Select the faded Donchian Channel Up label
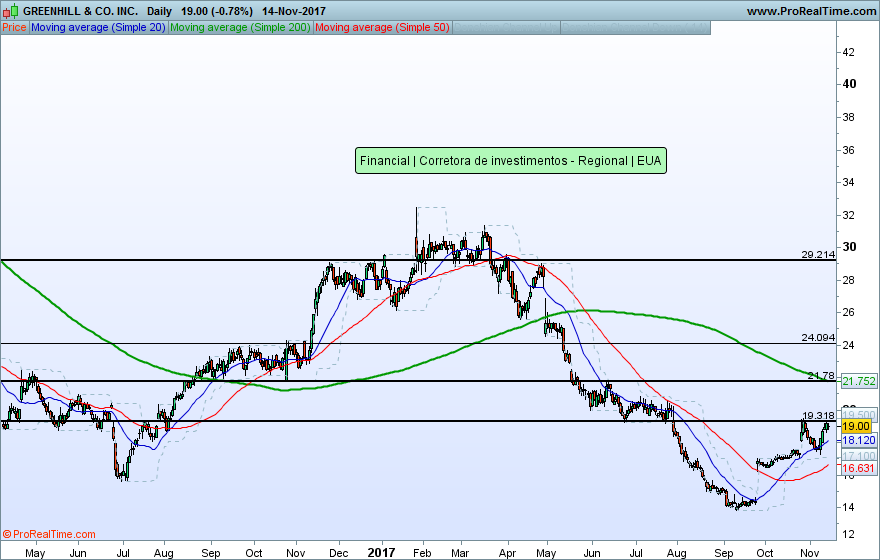 [506, 27]
